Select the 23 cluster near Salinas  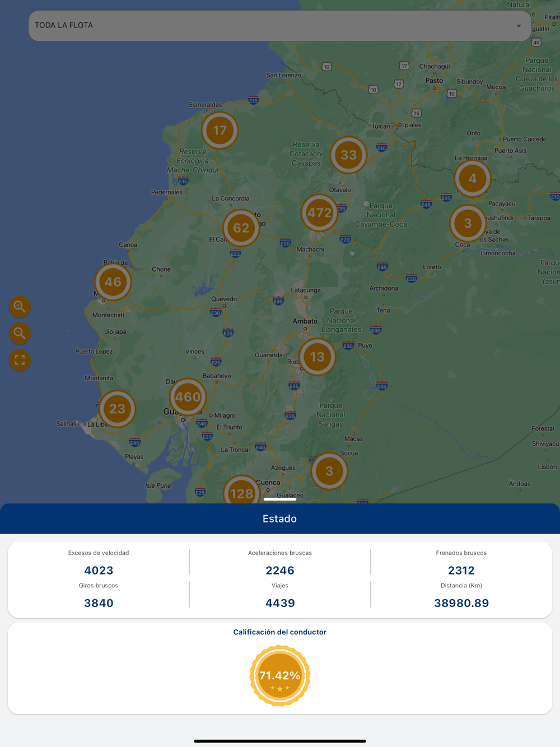point(117,409)
